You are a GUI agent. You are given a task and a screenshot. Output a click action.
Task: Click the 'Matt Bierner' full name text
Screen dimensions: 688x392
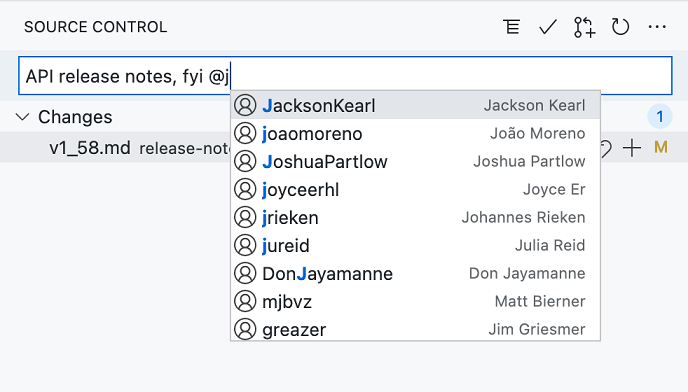pos(540,302)
